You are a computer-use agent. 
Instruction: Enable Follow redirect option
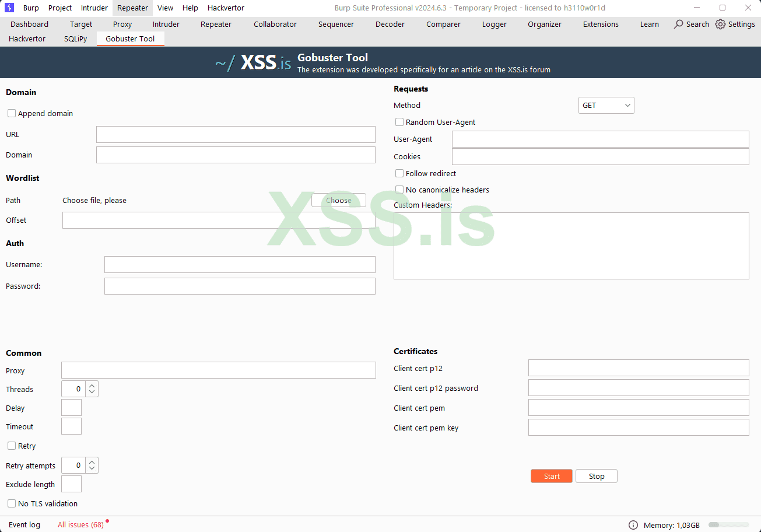pyautogui.click(x=399, y=173)
